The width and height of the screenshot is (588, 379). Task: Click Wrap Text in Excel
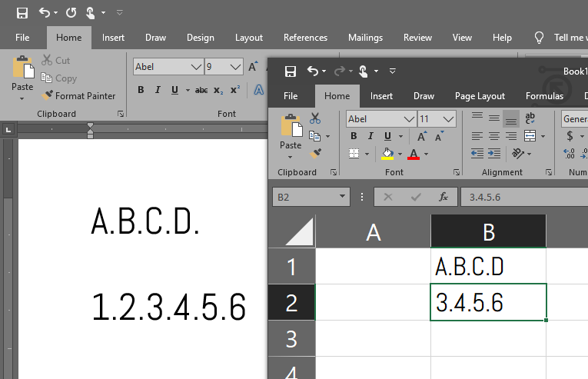(x=530, y=118)
